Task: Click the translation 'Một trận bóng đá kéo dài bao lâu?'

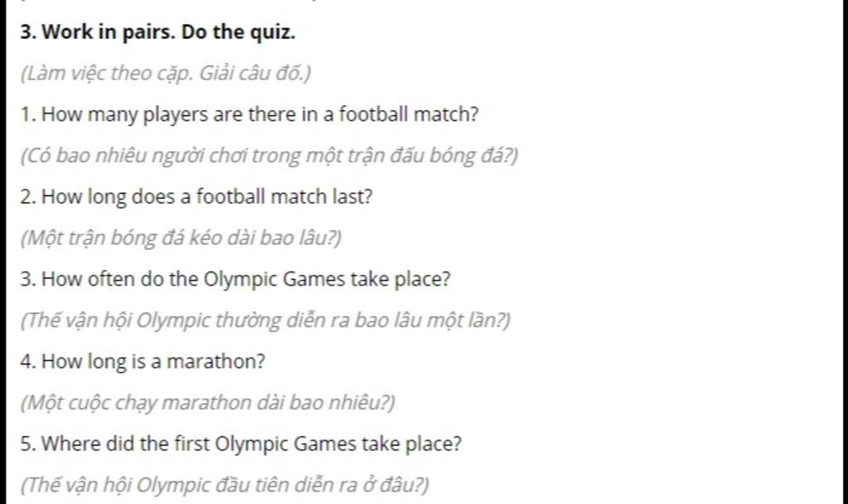Action: tap(181, 238)
